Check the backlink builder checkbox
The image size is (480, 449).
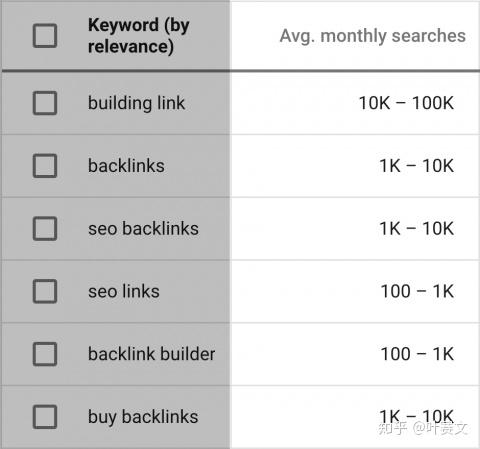(x=45, y=354)
